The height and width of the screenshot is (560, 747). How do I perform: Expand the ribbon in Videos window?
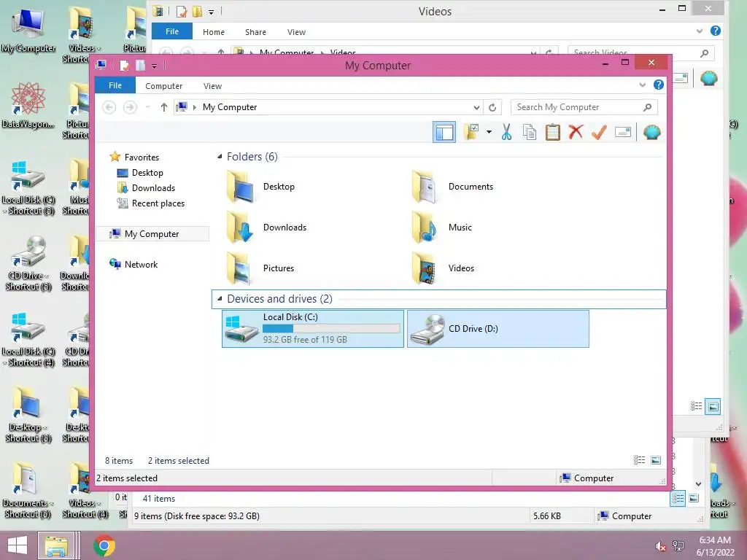point(700,31)
